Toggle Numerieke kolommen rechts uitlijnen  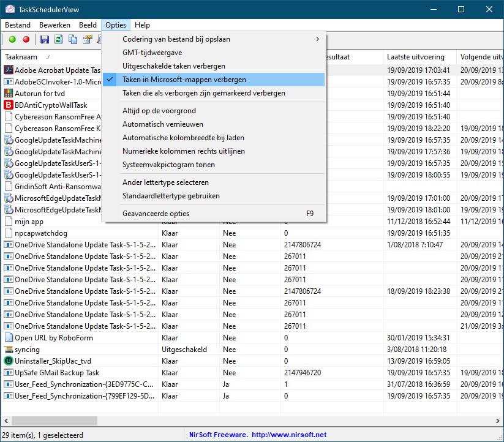coord(214,151)
